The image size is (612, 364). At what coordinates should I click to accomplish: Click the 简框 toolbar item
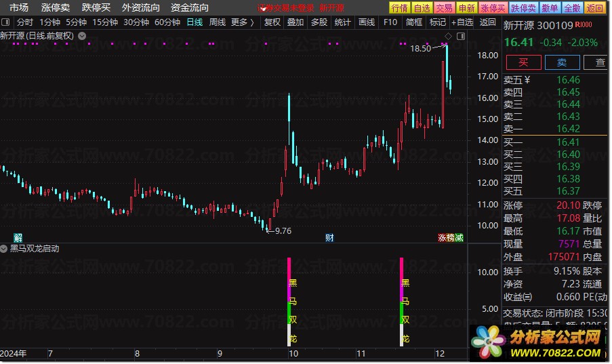pyautogui.click(x=413, y=22)
